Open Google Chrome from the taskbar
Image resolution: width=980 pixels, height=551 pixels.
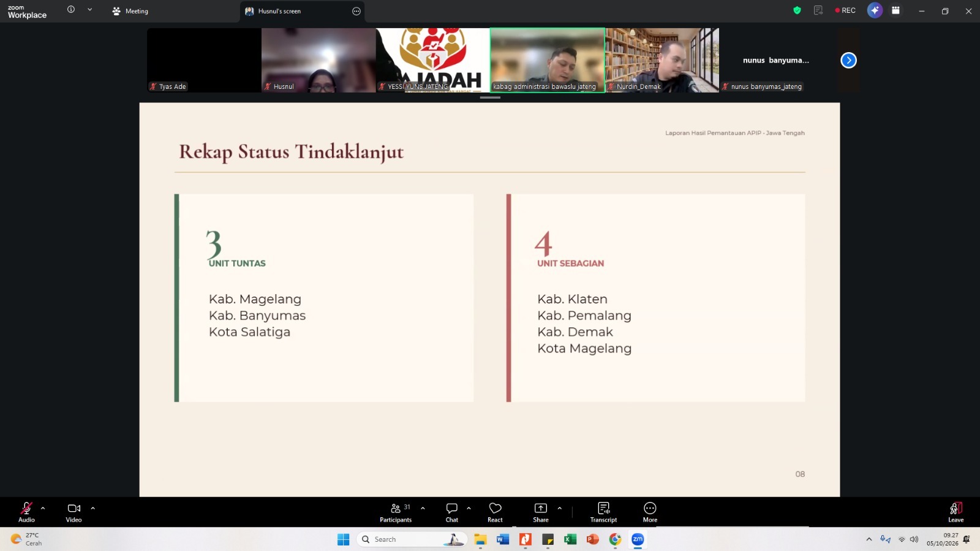tap(615, 539)
